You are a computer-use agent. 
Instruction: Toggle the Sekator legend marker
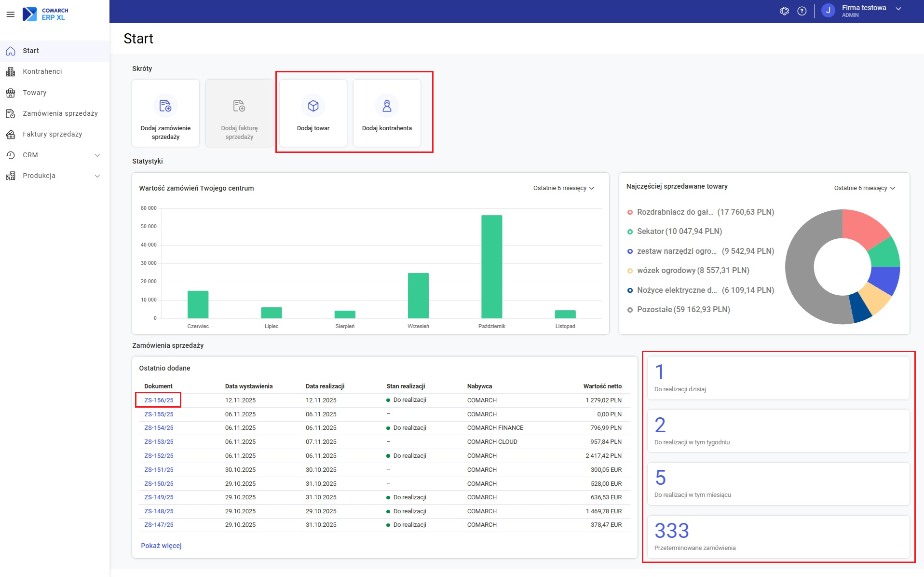click(x=630, y=232)
